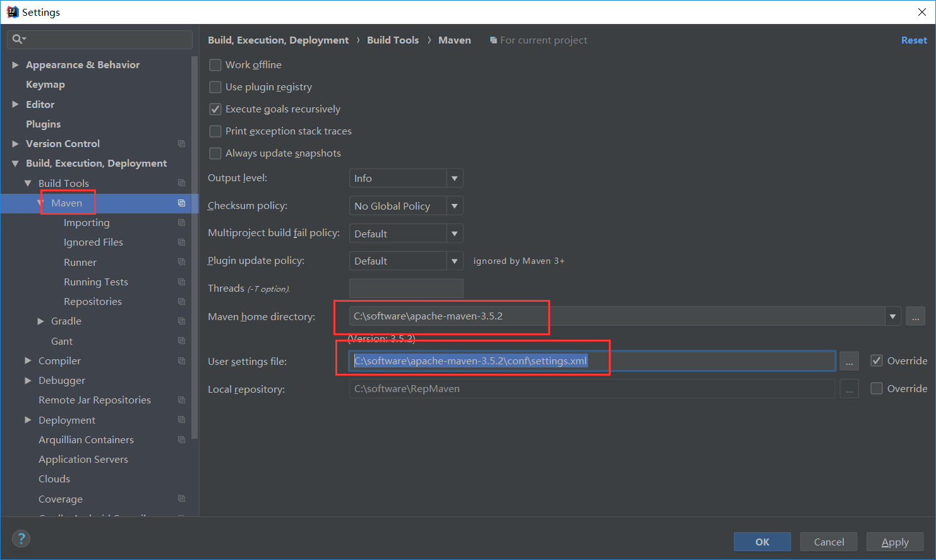Uncheck Override for User settings file
This screenshot has height=560, width=936.
tap(877, 361)
